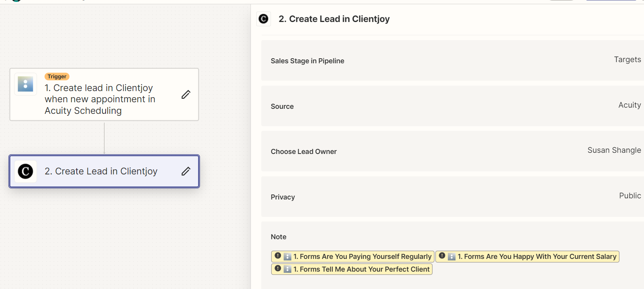Select the step card '2. Create Lead in Clientjoy'
This screenshot has height=289, width=644.
tap(104, 171)
